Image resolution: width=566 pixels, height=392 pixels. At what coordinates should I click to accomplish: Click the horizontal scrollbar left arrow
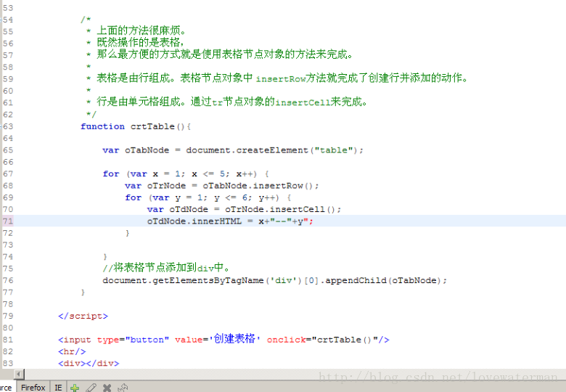(x=19, y=375)
